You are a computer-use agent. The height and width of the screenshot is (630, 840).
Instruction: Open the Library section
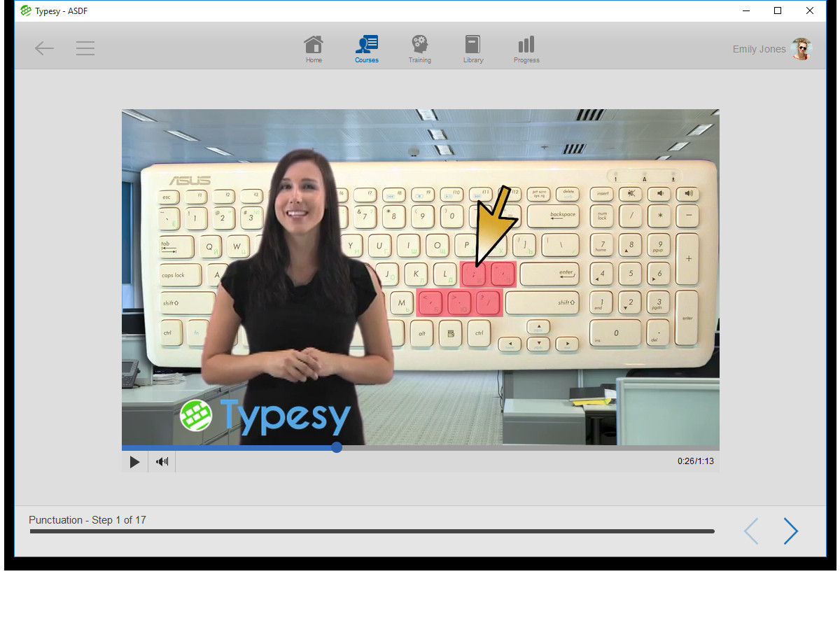[x=473, y=50]
